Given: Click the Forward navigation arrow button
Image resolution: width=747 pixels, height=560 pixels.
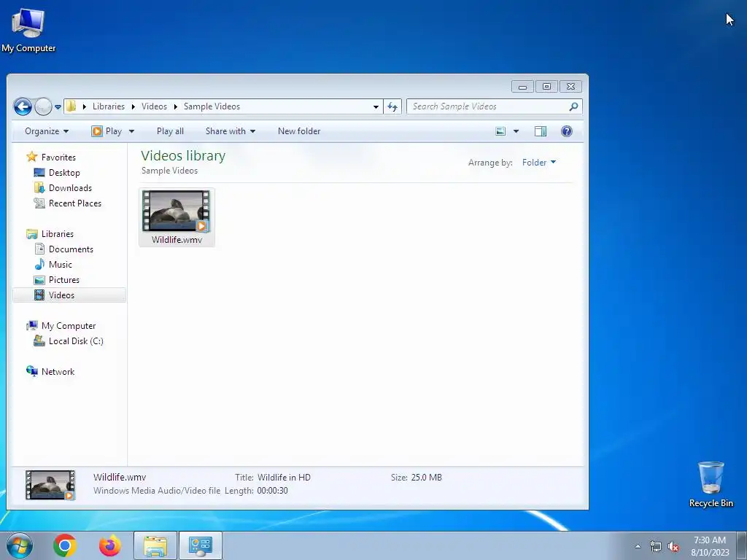Looking at the screenshot, I should point(43,106).
